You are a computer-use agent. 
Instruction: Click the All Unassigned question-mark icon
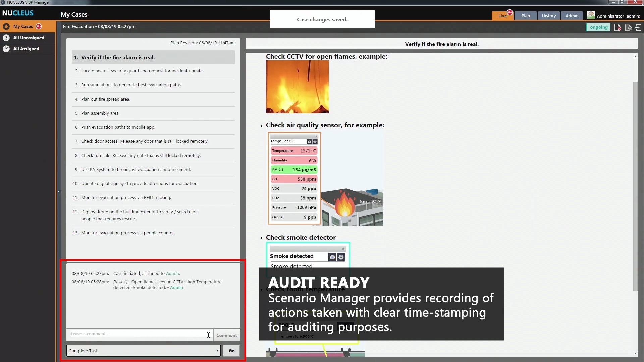(6, 38)
